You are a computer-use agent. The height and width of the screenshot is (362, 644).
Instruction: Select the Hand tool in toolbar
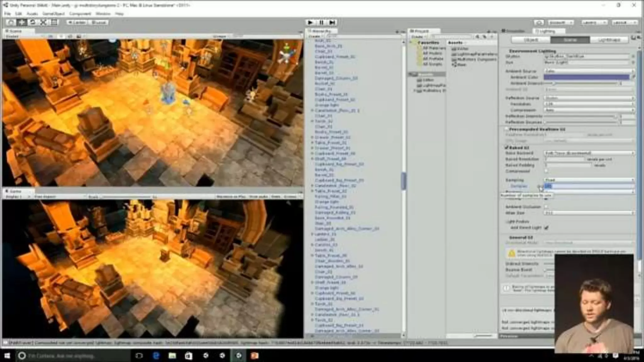[x=11, y=22]
